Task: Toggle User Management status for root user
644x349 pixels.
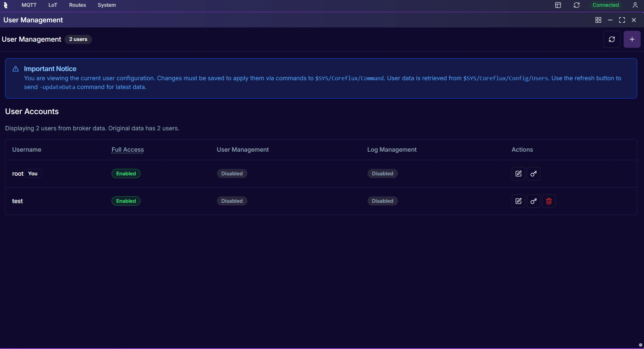Action: coord(232,173)
